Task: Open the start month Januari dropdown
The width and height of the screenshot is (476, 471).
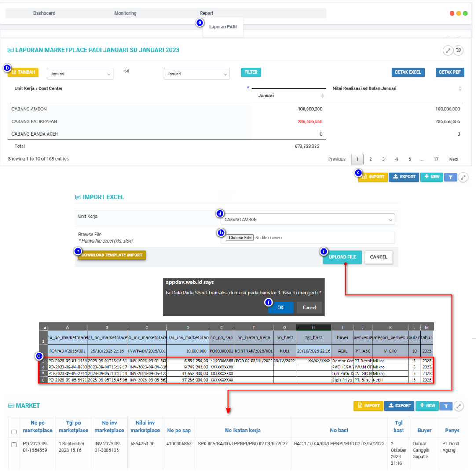Action: [x=80, y=74]
